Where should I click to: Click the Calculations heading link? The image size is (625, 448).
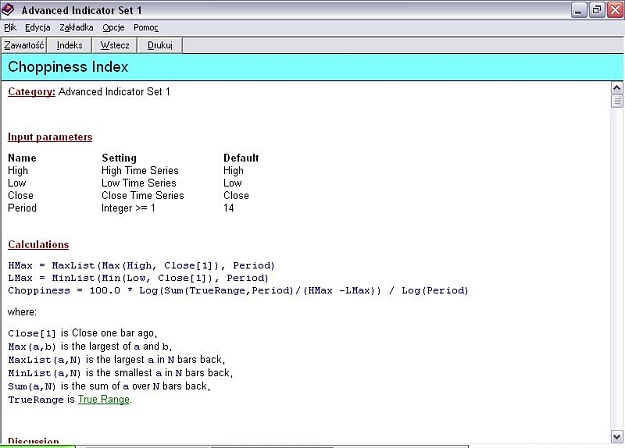pyautogui.click(x=38, y=244)
